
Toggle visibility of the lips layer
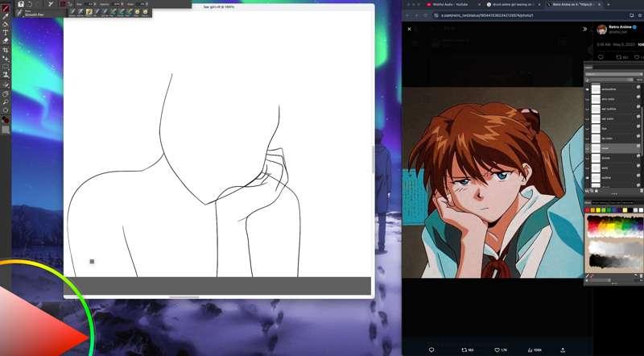coord(588,129)
